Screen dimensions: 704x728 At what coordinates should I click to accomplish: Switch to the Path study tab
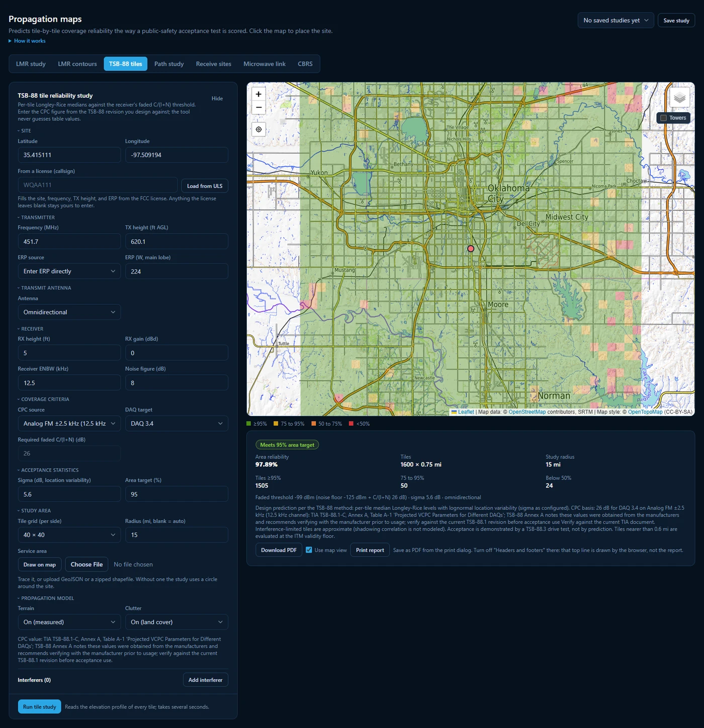(x=169, y=64)
